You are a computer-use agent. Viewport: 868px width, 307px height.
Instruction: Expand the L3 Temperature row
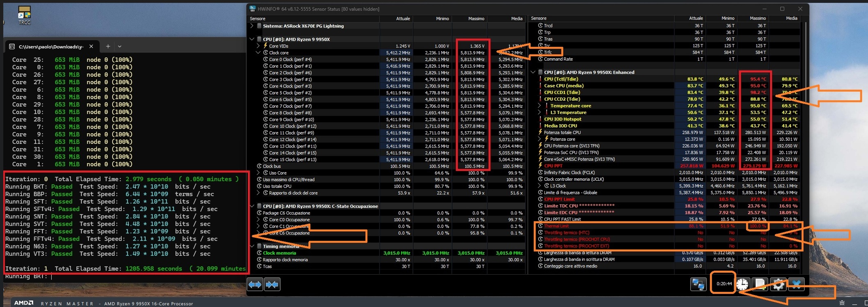[x=539, y=112]
